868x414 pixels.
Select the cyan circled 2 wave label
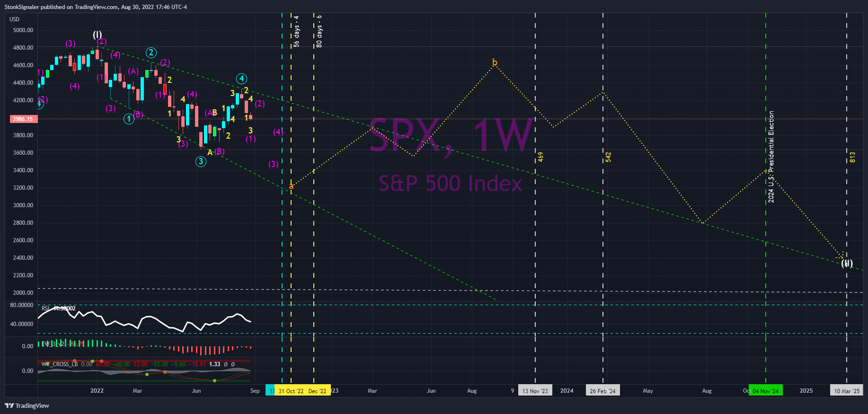point(151,53)
